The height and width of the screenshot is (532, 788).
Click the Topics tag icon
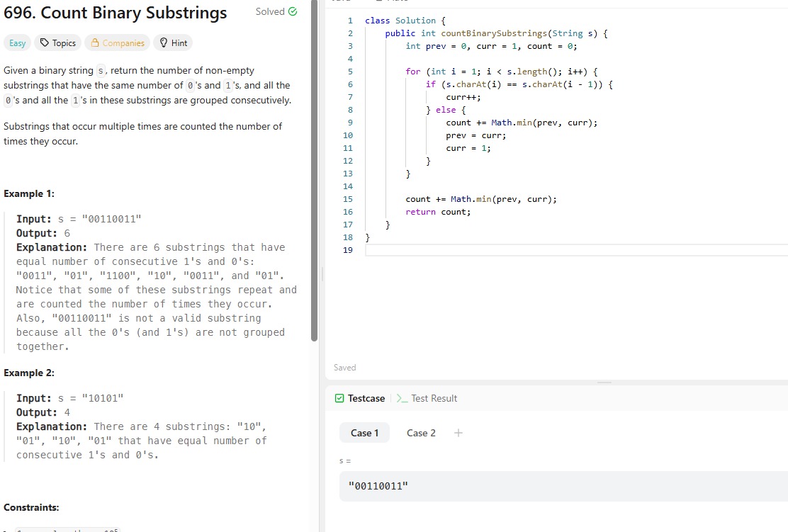click(x=45, y=43)
